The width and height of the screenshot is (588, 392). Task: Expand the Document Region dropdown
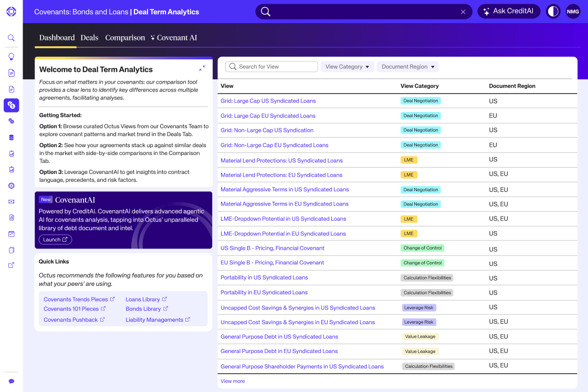point(408,67)
